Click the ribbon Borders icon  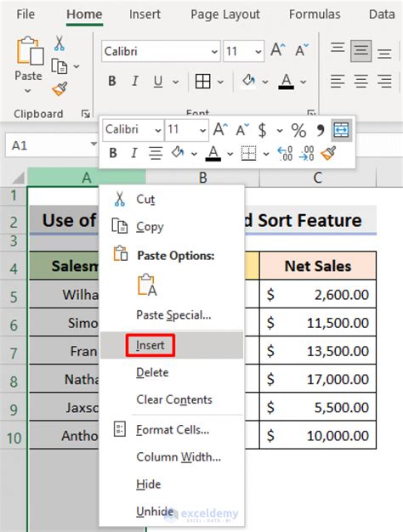pyautogui.click(x=202, y=82)
